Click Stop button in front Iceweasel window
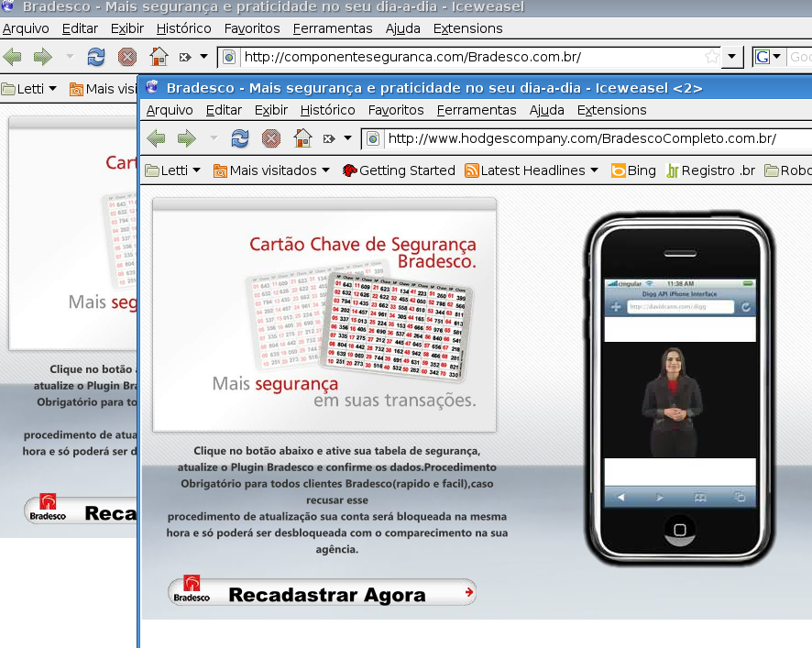Image resolution: width=812 pixels, height=648 pixels. (271, 138)
